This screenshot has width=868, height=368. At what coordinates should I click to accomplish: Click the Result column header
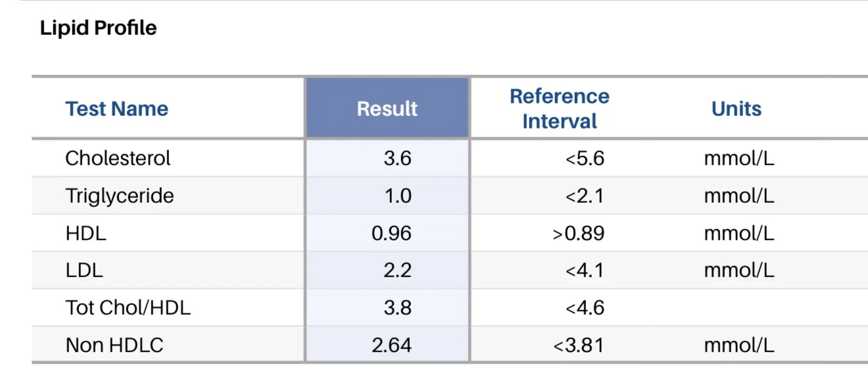pos(387,108)
